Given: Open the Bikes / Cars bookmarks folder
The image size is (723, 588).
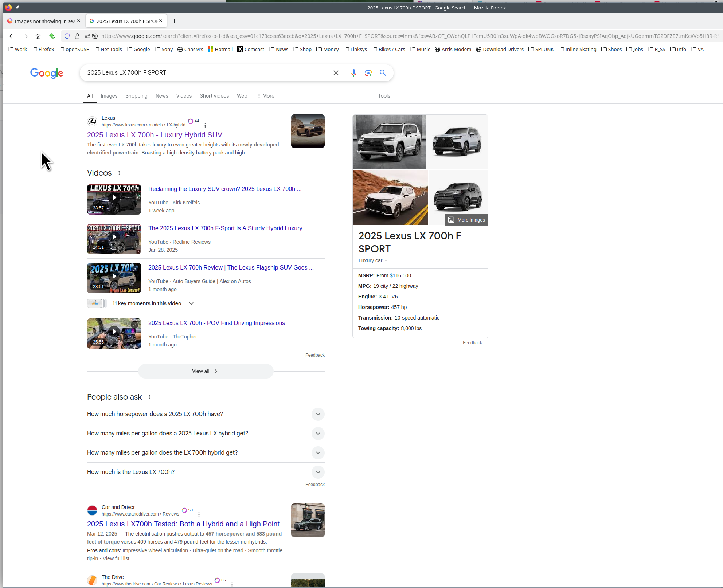Looking at the screenshot, I should [x=388, y=49].
